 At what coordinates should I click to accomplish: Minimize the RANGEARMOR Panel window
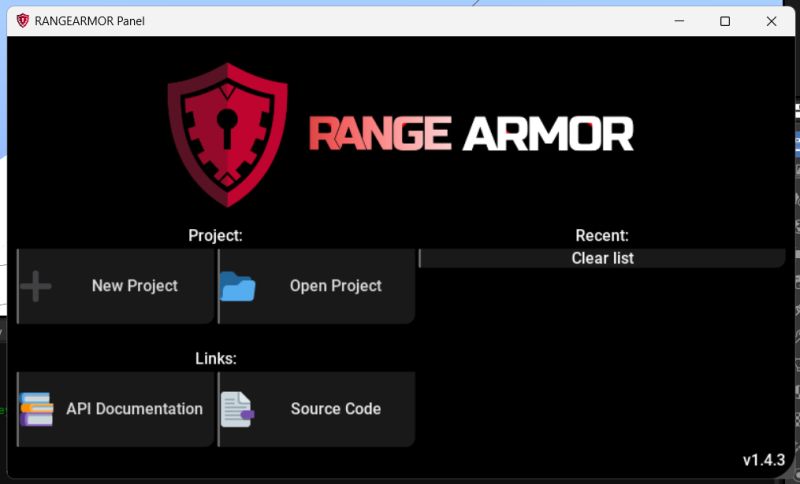coord(679,21)
